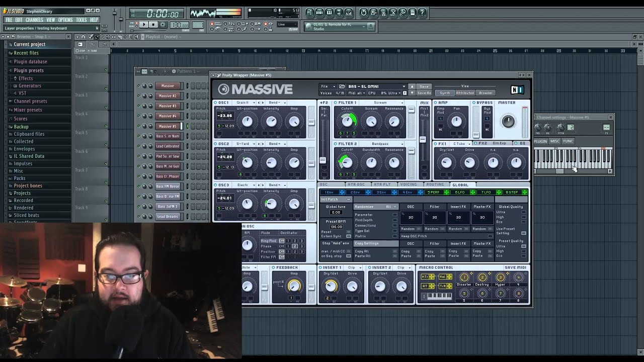Open the Massive File dropdown menu
The height and width of the screenshot is (362, 644).
(328, 86)
